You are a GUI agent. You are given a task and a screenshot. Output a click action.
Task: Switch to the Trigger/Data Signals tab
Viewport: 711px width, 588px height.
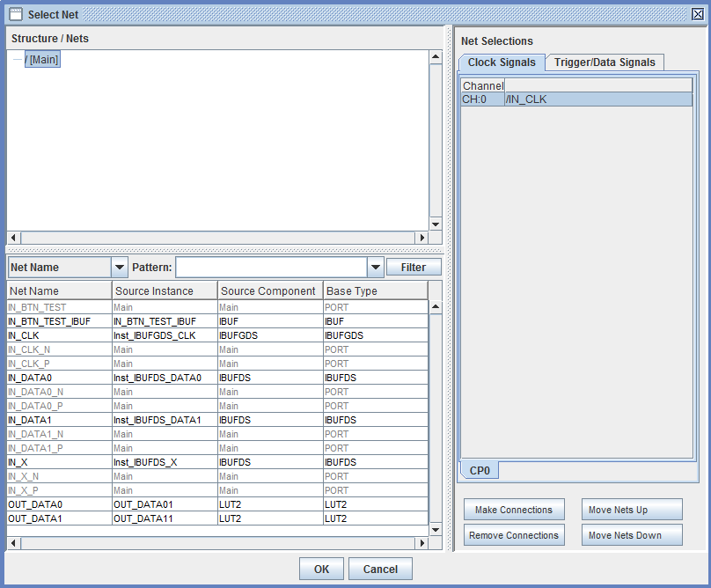pyautogui.click(x=605, y=62)
